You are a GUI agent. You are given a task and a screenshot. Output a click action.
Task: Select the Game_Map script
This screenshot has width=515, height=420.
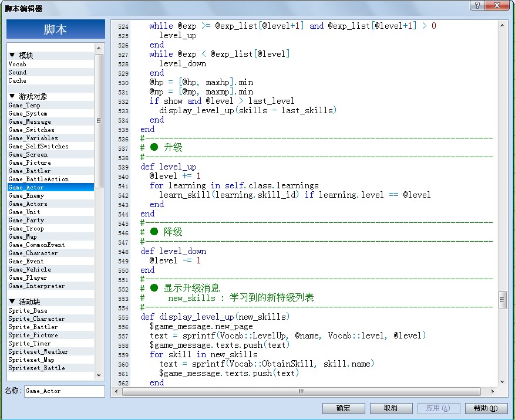(51, 236)
